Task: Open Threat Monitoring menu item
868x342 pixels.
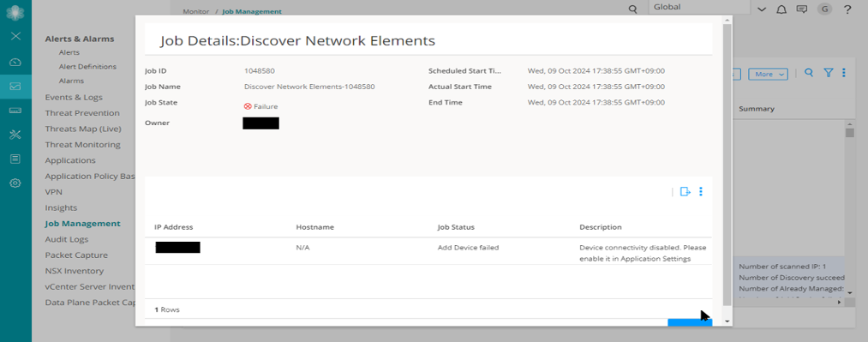Action: coord(82,145)
